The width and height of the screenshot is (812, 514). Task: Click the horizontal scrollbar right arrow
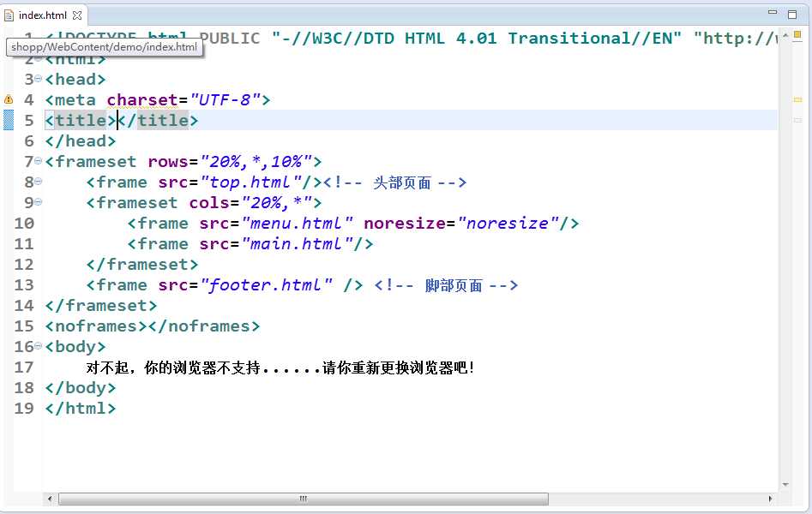click(770, 499)
